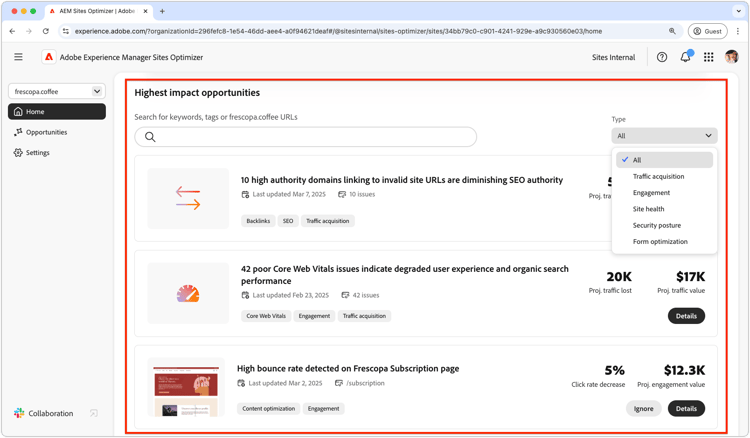Viewport: 750px width, 438px height.
Task: Click the zoom magnifier icon in address bar
Action: coord(672,31)
